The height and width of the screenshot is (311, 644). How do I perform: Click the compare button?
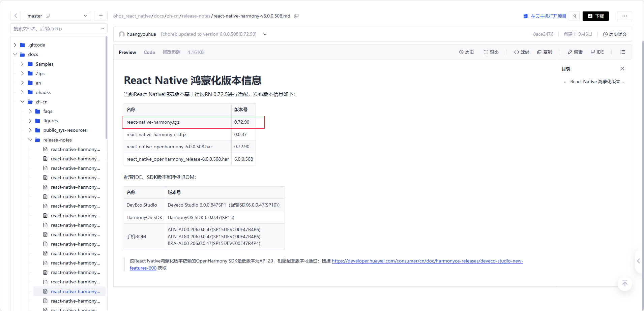click(491, 52)
